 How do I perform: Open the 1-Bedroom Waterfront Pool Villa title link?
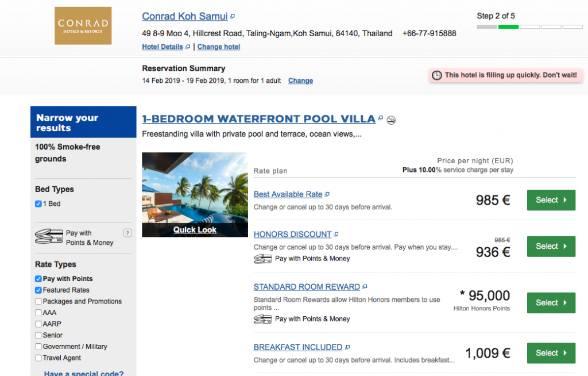tap(258, 119)
